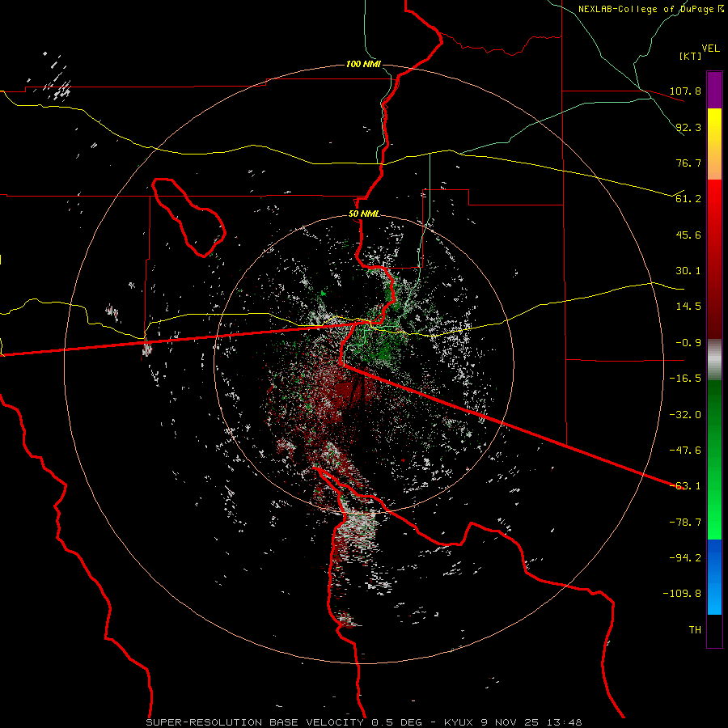
Task: Select the 76.7 velocity scale value
Action: 688,163
